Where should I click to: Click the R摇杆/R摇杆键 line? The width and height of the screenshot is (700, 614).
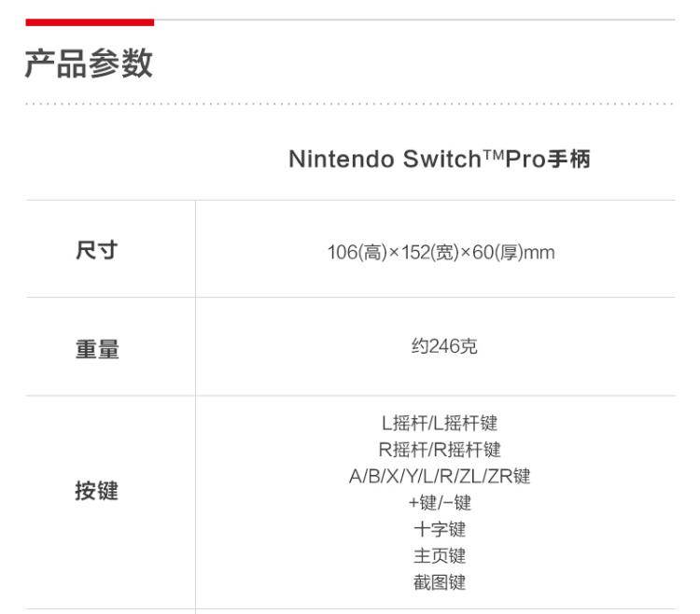click(x=440, y=450)
